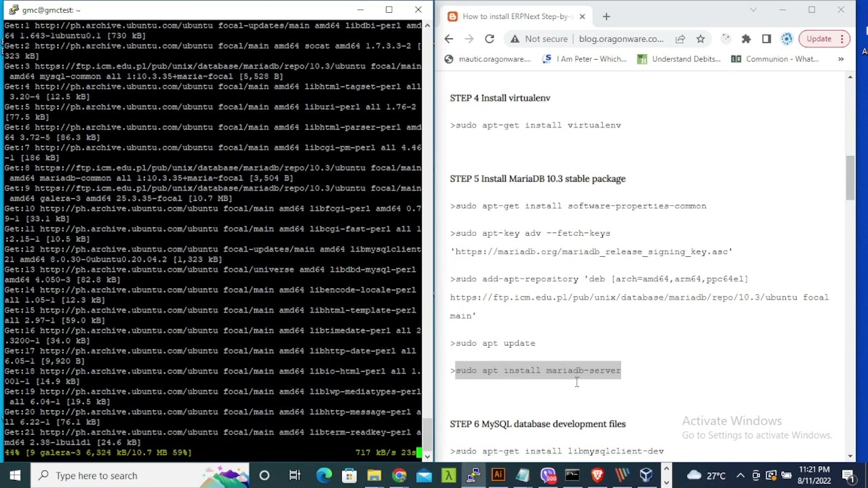The height and width of the screenshot is (488, 868).
Task: Click the page vertical scrollbar thumb
Action: [x=850, y=178]
